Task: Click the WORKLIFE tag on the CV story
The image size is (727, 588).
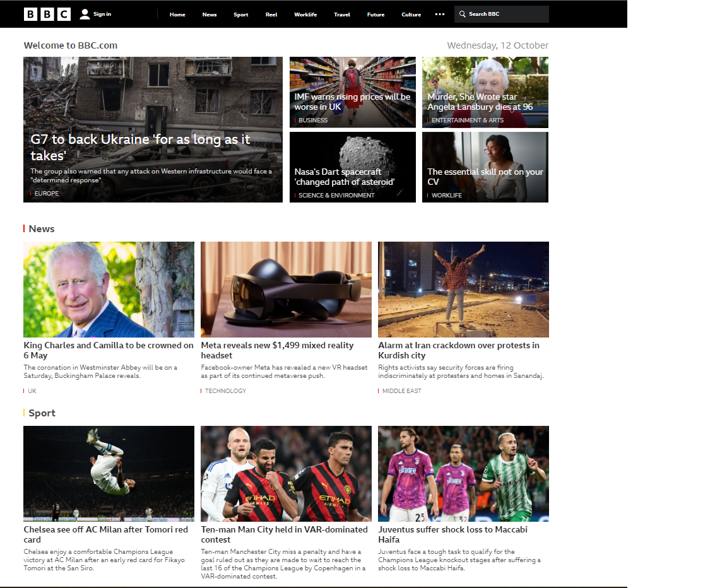Action: click(x=447, y=195)
